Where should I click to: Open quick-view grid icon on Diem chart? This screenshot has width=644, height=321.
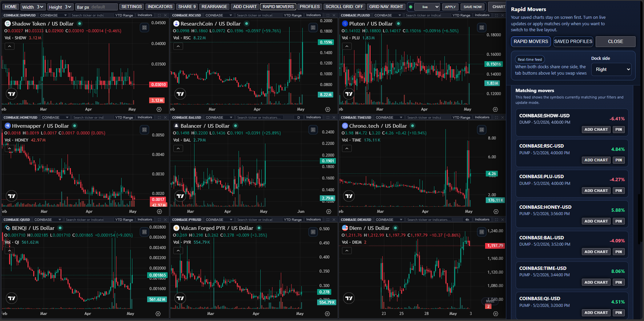pos(481,231)
